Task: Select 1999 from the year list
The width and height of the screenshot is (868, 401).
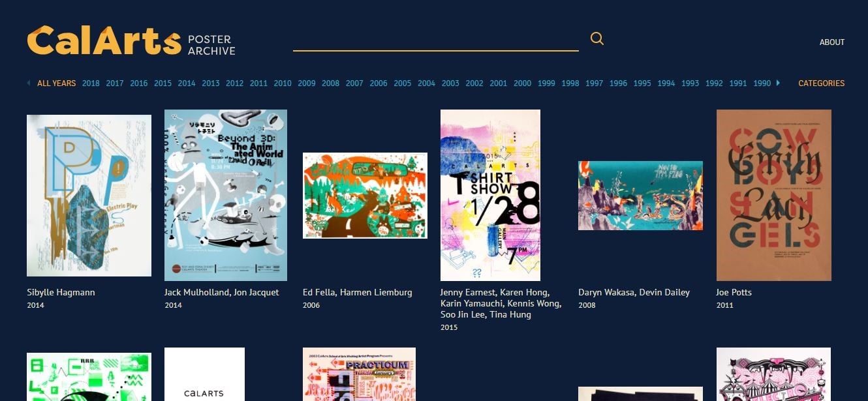Action: point(546,83)
